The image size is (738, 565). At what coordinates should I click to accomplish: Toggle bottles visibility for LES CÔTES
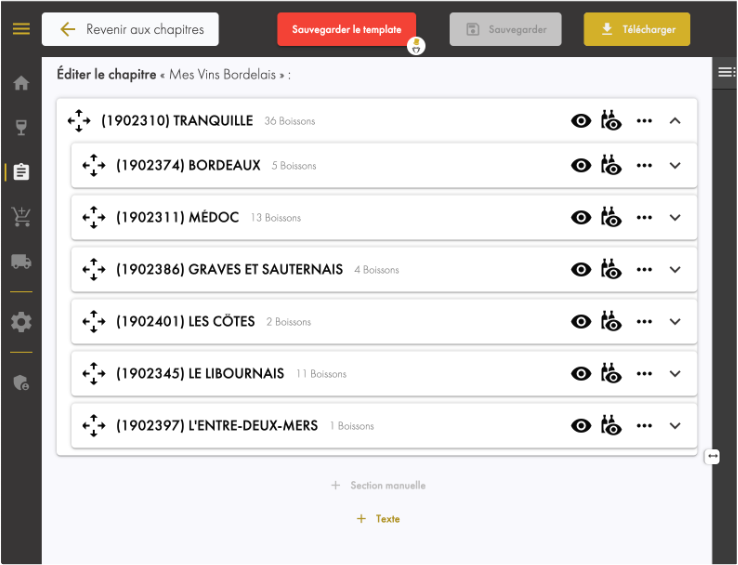pyautogui.click(x=611, y=321)
